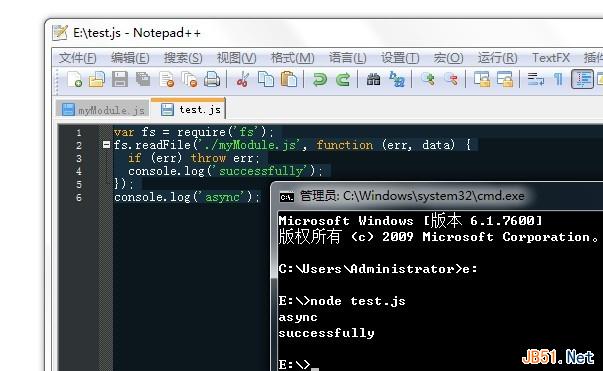Close the current document via toolbar icon
Viewport: 603px width, 371px height.
pos(167,80)
